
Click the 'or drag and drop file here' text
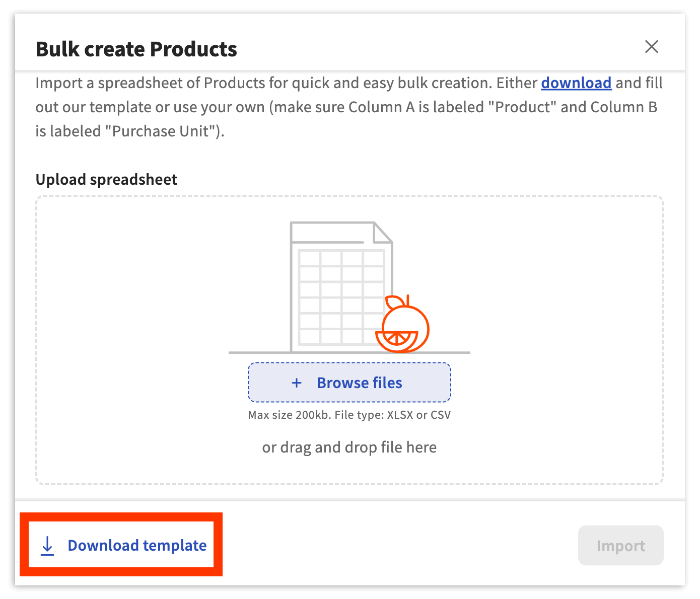(x=349, y=447)
